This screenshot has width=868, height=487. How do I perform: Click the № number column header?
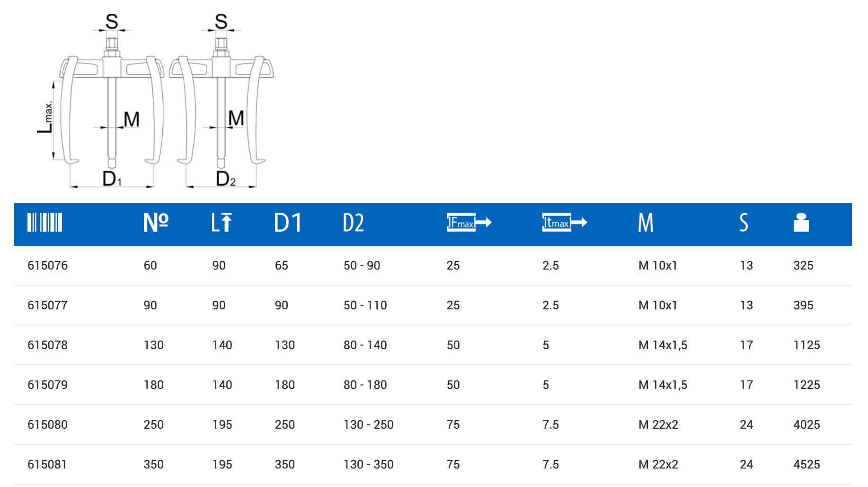[156, 222]
